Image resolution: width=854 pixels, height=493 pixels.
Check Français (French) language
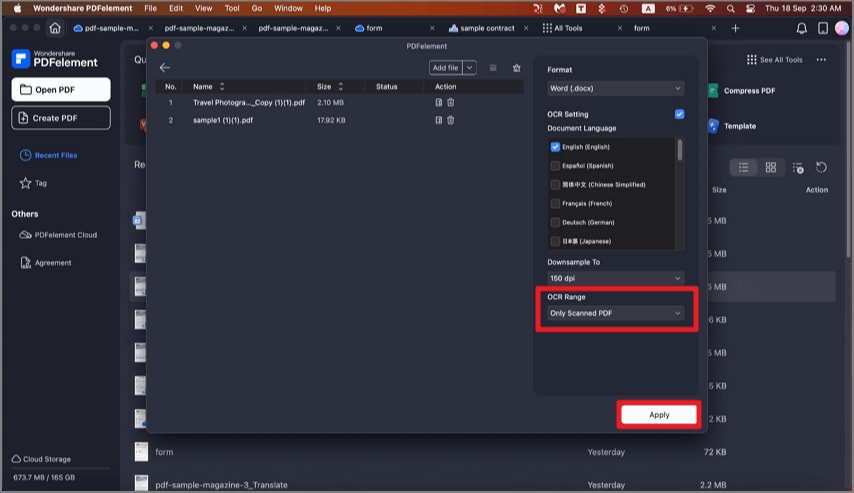click(555, 203)
